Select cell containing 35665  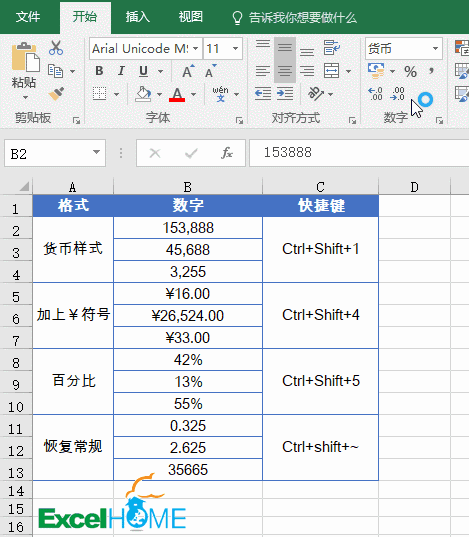click(x=188, y=470)
